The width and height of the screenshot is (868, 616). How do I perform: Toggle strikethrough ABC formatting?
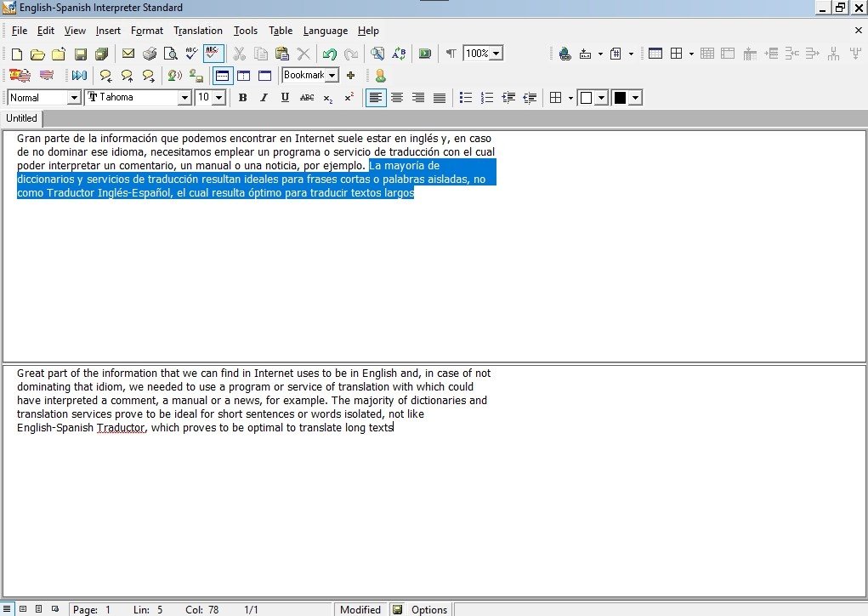307,98
